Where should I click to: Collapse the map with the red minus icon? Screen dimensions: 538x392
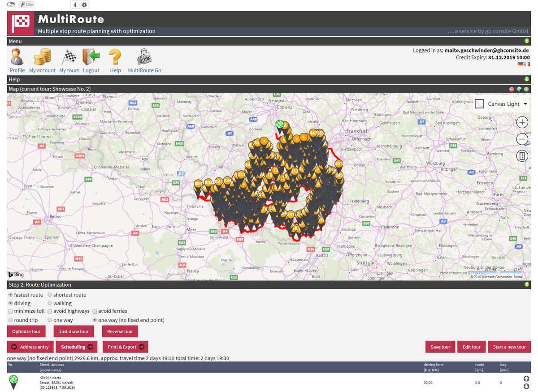point(512,89)
